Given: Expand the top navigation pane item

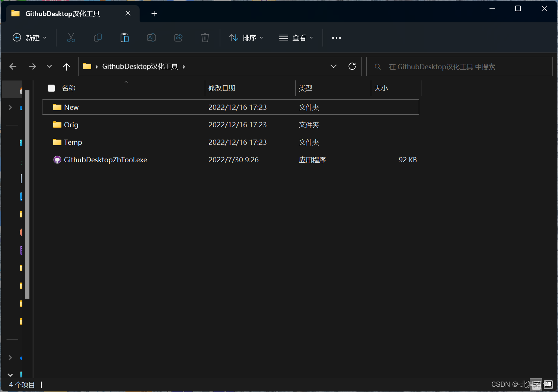Looking at the screenshot, I should (x=10, y=108).
